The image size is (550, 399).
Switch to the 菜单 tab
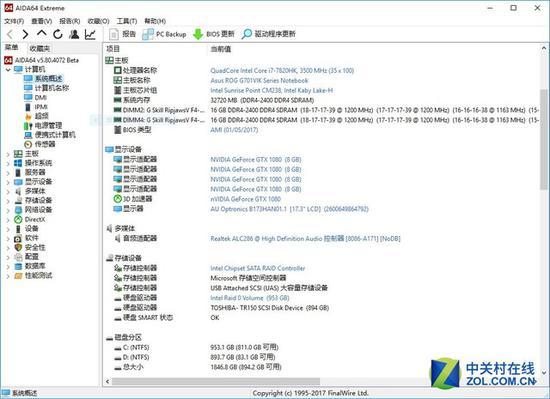coord(12,47)
